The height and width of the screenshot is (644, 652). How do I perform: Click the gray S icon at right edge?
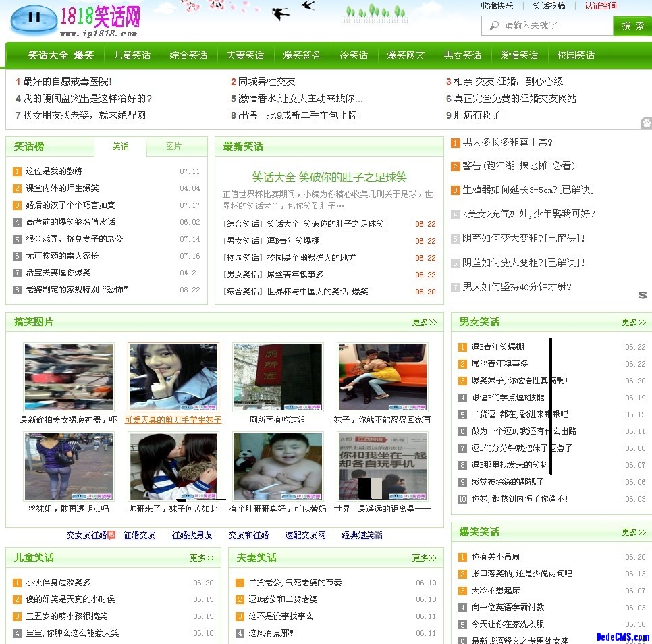[643, 295]
